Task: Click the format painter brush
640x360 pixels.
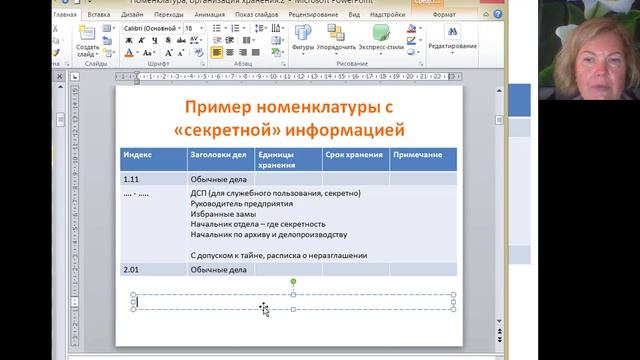Action: 56,53
